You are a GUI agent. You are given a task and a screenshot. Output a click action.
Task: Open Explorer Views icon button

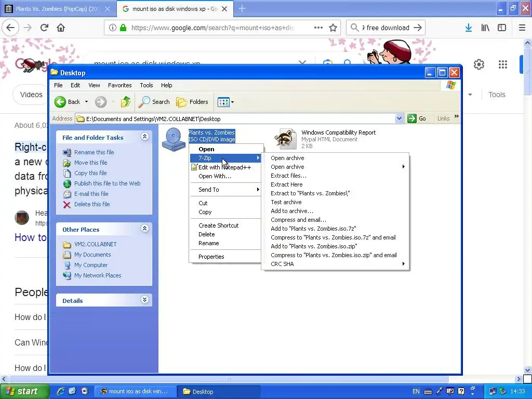pyautogui.click(x=223, y=102)
